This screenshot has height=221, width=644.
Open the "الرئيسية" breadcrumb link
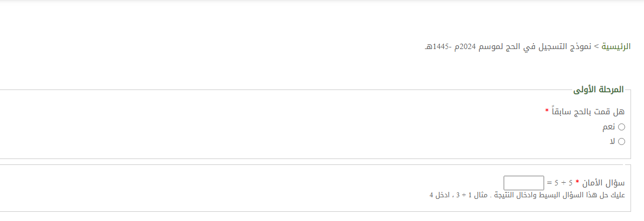(x=616, y=47)
